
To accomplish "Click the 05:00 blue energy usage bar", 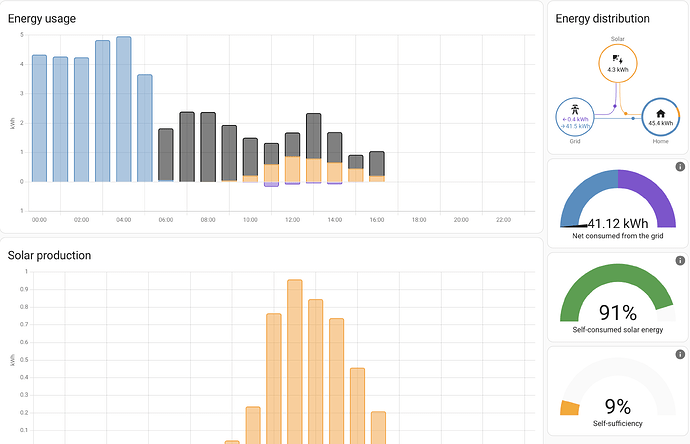I will tap(145, 128).
